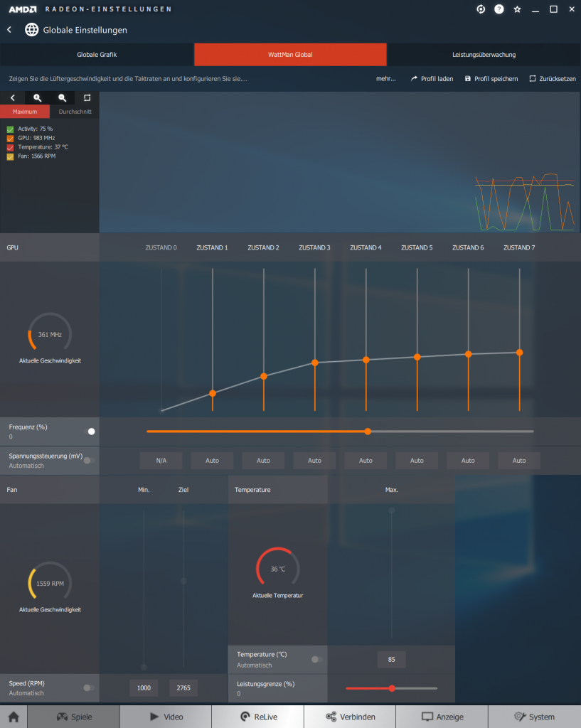This screenshot has height=728, width=581.
Task: Click the Auto voltage field under Zustand 4
Action: pos(366,461)
